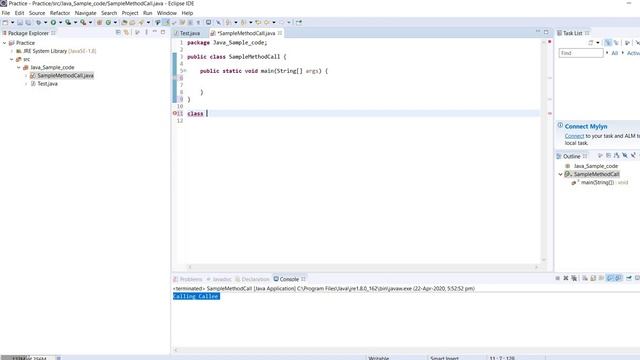Screen dimensions: 640x360
Task: Expand the SampleMethodCall.java tree node
Action: click(x=26, y=76)
